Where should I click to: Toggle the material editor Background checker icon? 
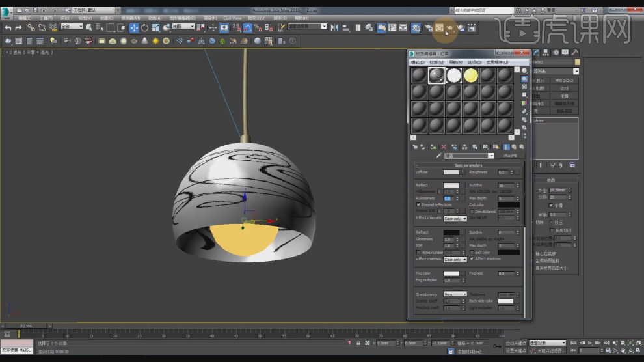[x=524, y=87]
